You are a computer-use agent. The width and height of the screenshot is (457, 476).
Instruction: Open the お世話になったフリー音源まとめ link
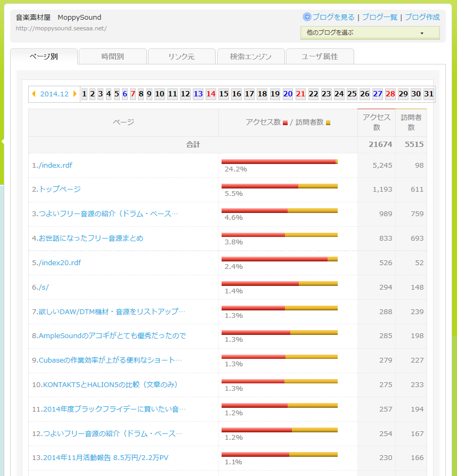[x=87, y=239]
